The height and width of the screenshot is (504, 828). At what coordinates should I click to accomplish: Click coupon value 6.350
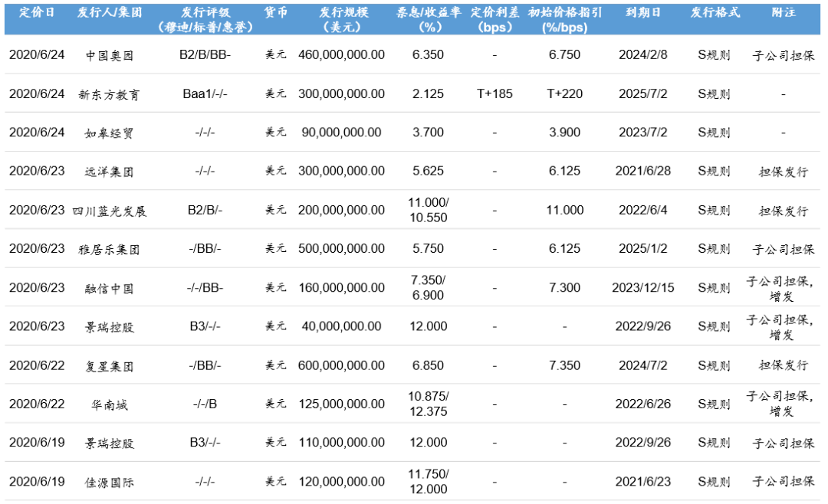429,55
